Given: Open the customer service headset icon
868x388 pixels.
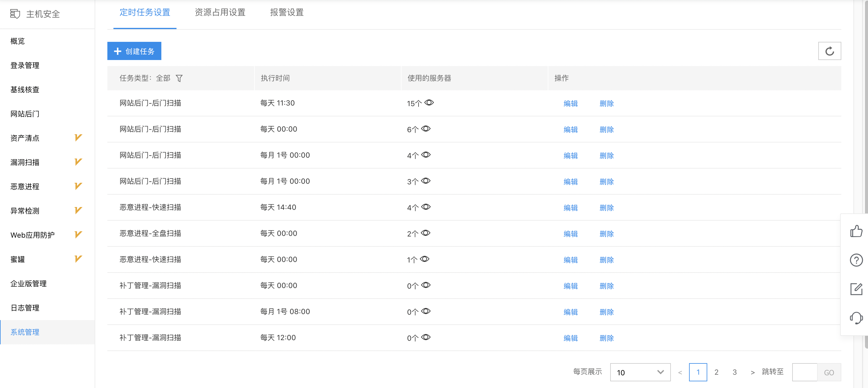Looking at the screenshot, I should (856, 318).
